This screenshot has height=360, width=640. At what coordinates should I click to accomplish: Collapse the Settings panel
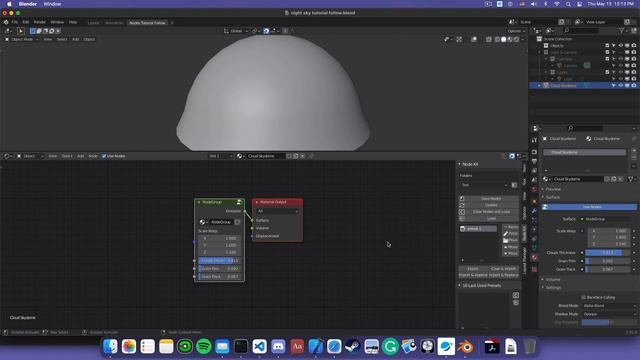(553, 288)
